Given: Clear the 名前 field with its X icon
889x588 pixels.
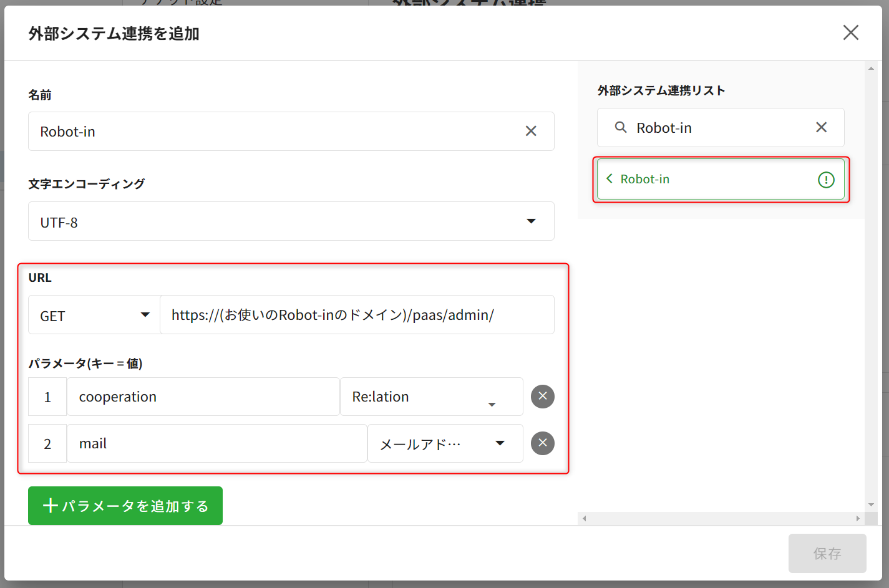Looking at the screenshot, I should point(531,131).
